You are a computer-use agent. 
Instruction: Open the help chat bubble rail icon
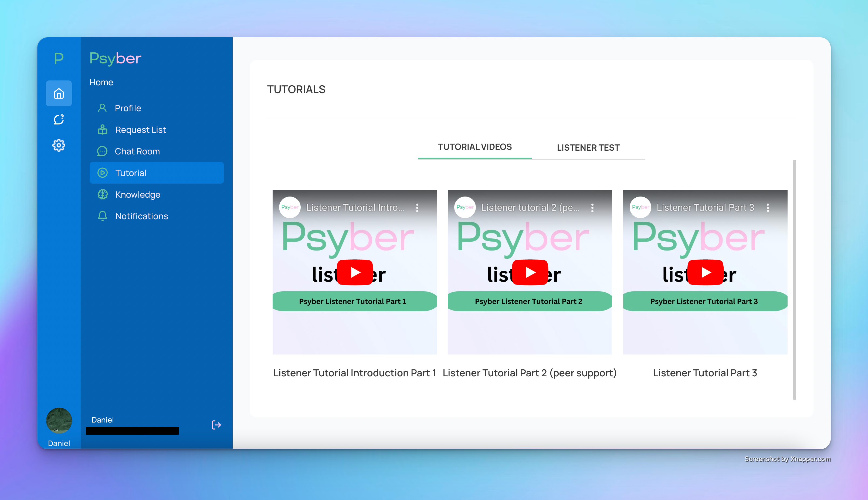(x=59, y=120)
